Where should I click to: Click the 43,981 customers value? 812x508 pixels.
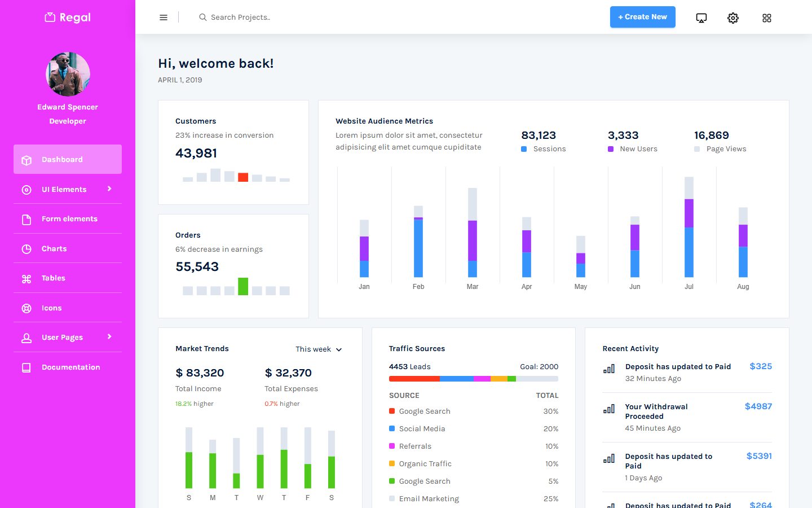(196, 154)
